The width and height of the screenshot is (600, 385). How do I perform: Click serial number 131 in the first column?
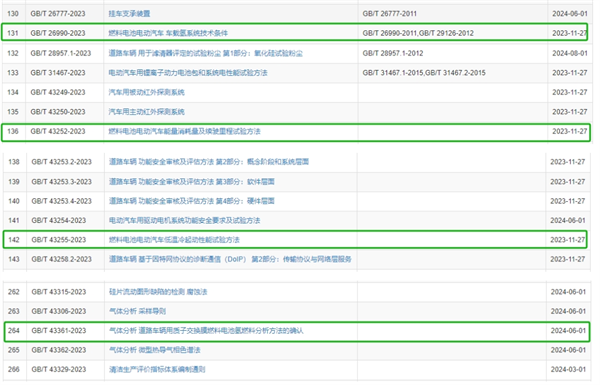click(x=13, y=33)
